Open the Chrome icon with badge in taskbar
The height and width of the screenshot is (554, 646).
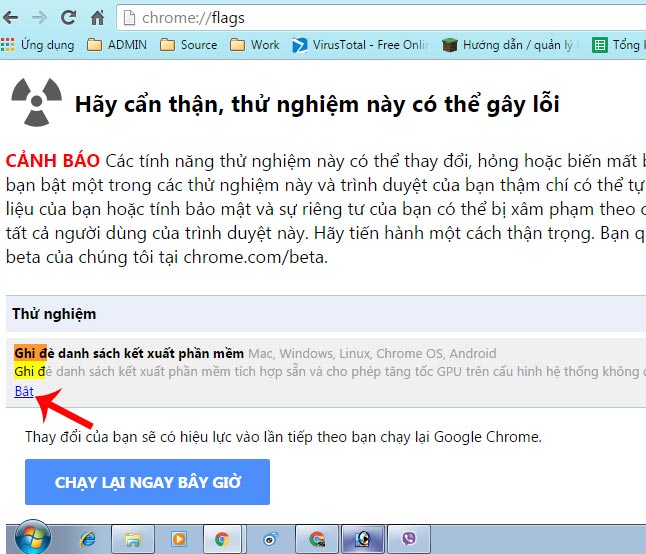pos(317,539)
